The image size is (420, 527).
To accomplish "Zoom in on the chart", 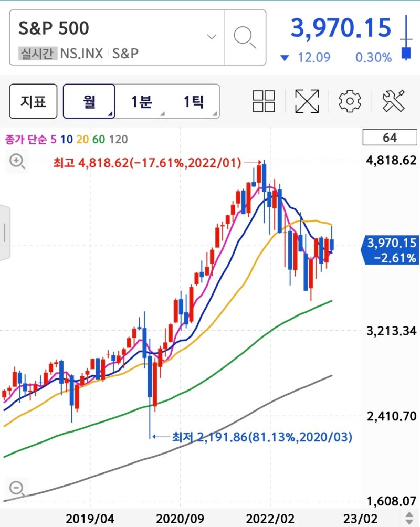I will (16, 161).
